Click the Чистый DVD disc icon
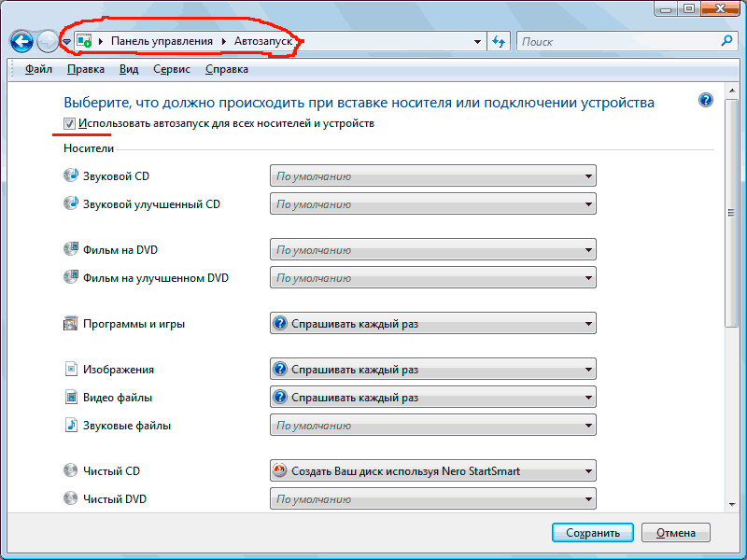Image resolution: width=747 pixels, height=560 pixels. [x=71, y=498]
